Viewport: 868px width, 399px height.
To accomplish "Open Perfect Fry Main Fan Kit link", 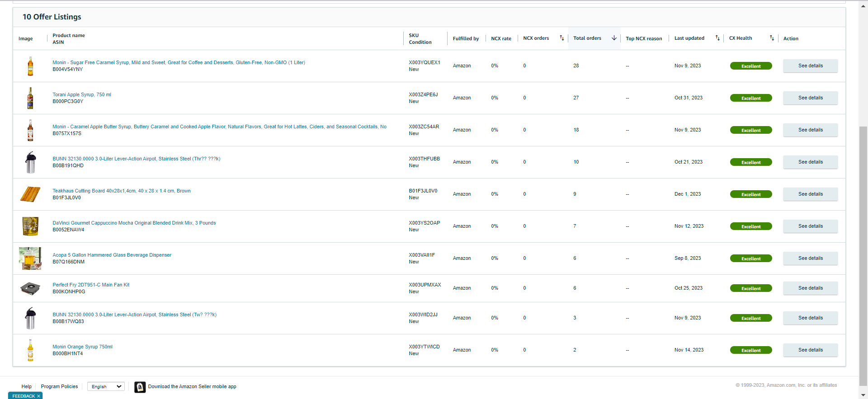I will point(91,285).
